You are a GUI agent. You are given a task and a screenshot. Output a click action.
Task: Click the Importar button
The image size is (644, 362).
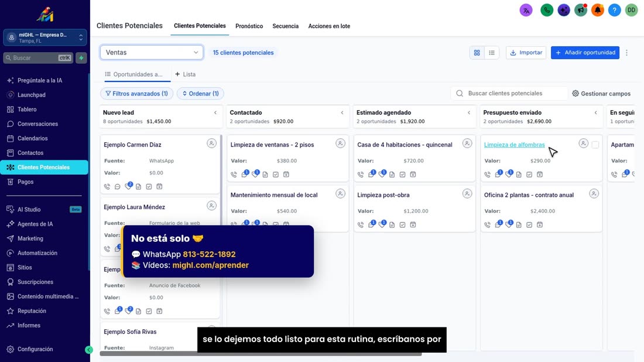click(x=526, y=53)
